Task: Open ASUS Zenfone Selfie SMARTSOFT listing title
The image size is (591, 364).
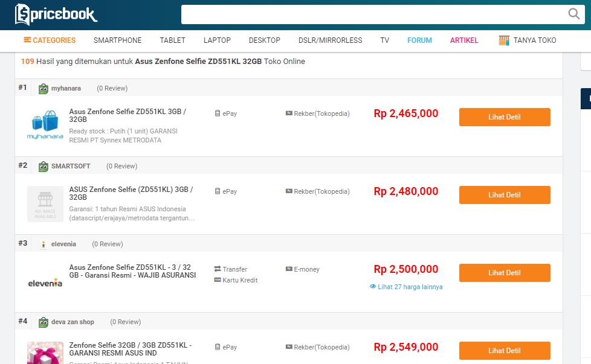Action: tap(131, 193)
